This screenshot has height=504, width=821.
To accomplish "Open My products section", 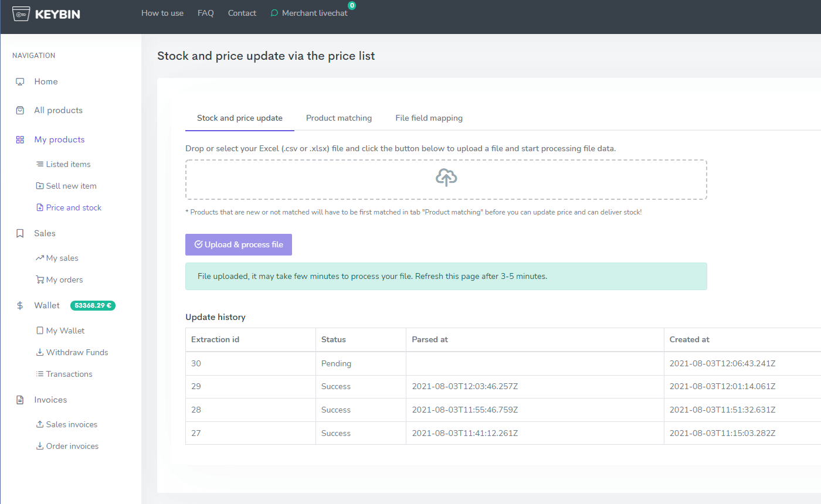I will point(59,139).
